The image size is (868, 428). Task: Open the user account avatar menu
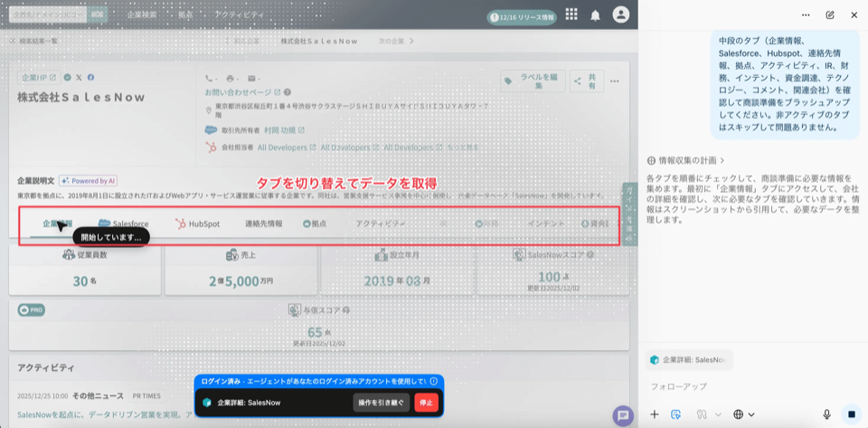pyautogui.click(x=621, y=15)
